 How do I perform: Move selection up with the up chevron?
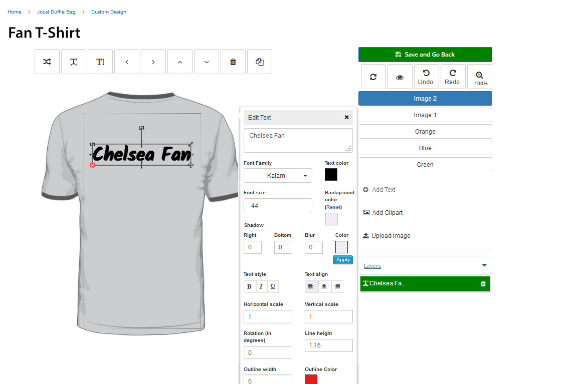[180, 62]
